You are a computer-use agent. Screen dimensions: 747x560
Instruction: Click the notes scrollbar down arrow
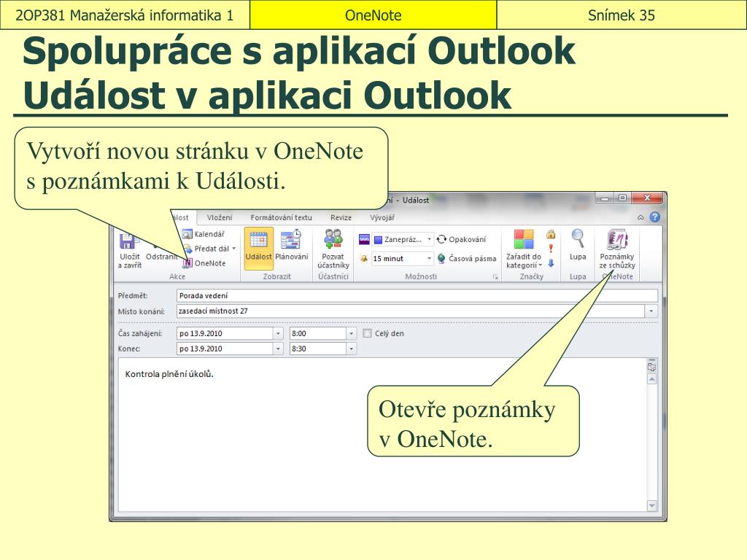(x=651, y=506)
